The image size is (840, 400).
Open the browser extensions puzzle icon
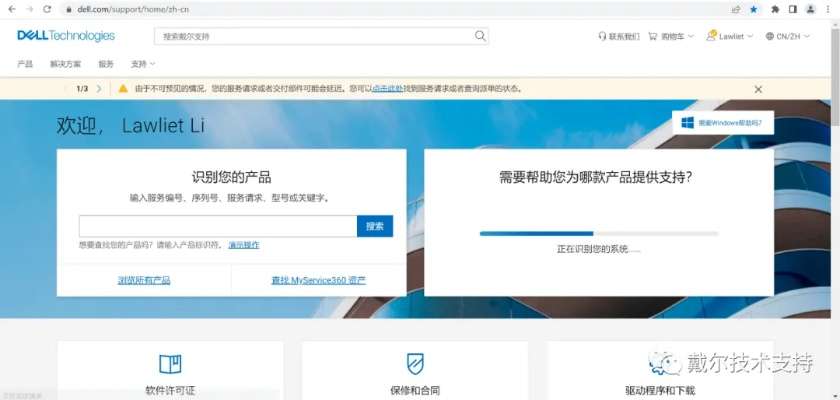tap(775, 9)
